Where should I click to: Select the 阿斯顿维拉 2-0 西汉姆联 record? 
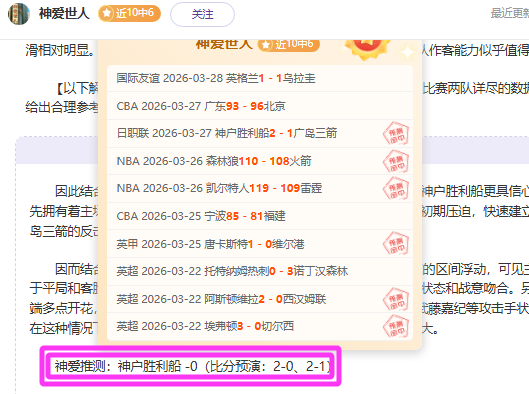pyautogui.click(x=260, y=299)
